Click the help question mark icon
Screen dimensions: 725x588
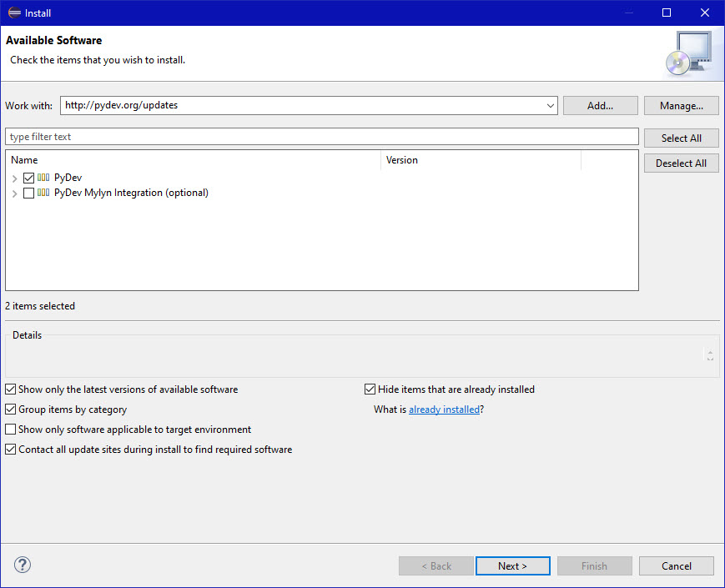[x=23, y=565]
